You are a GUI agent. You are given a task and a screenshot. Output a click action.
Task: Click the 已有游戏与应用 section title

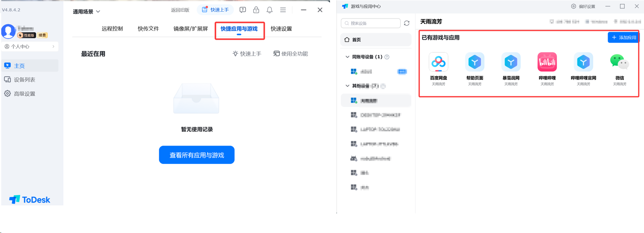(x=440, y=38)
